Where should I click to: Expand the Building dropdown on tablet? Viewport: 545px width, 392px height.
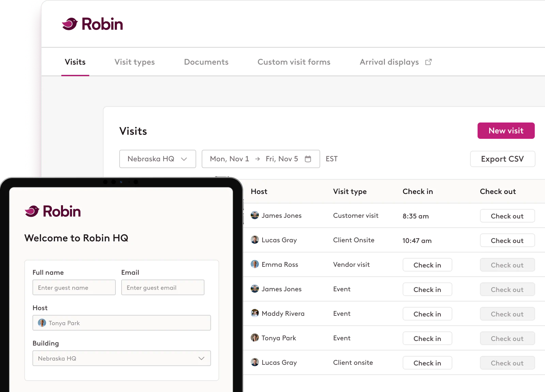[122, 358]
